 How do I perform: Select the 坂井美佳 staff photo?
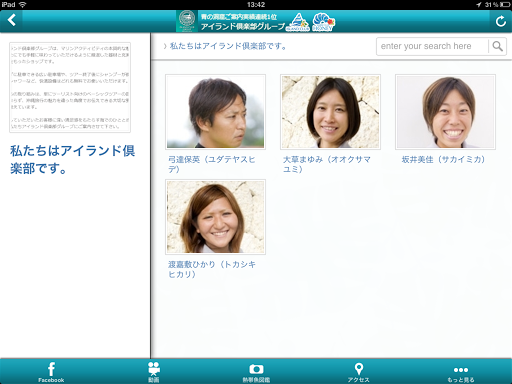pos(445,112)
